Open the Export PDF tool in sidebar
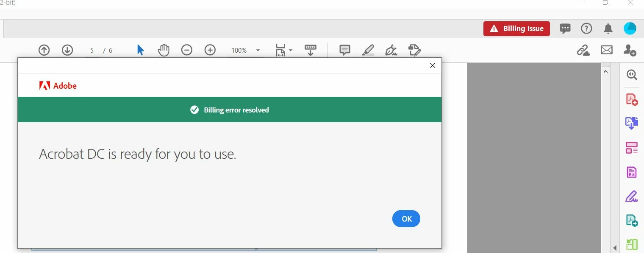This screenshot has width=644, height=253. point(632,123)
